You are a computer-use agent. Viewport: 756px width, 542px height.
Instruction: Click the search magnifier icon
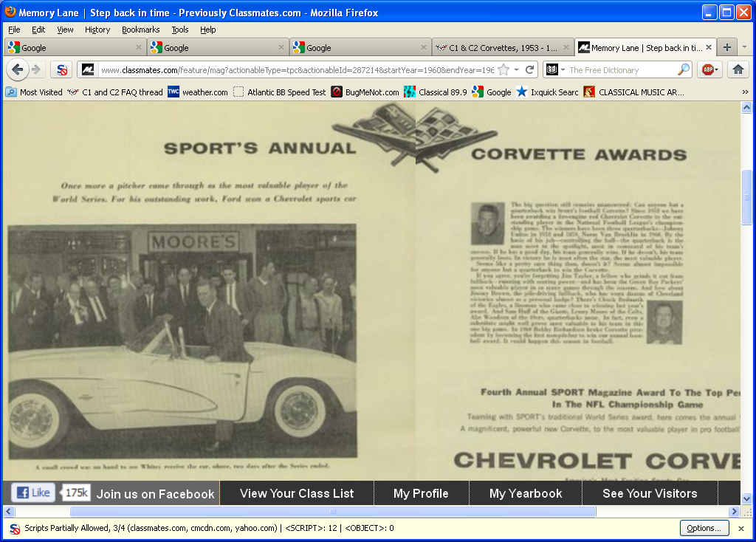(683, 70)
